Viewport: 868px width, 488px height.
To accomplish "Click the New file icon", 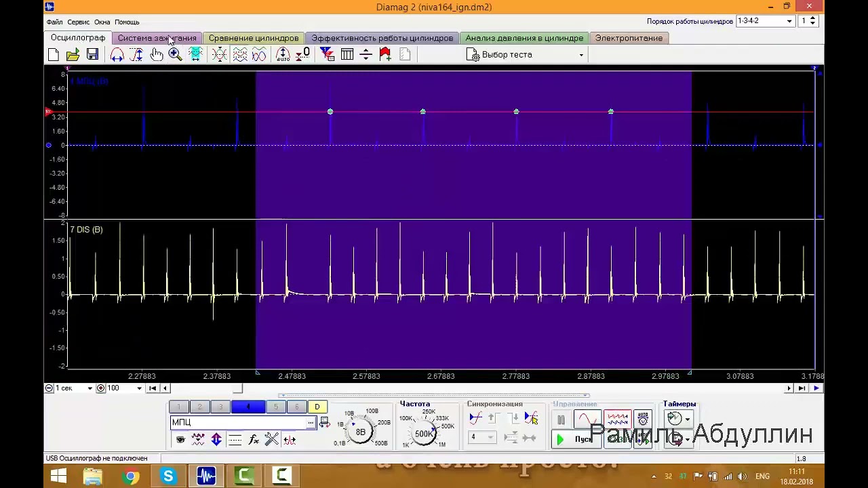I will pyautogui.click(x=54, y=55).
